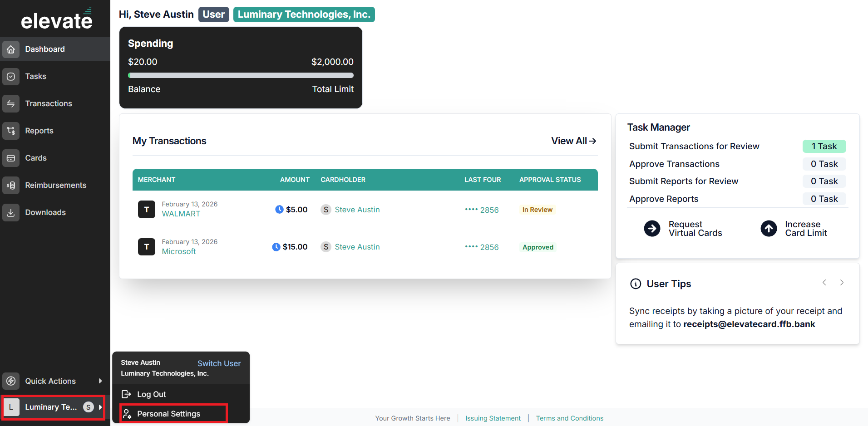Image resolution: width=868 pixels, height=426 pixels.
Task: Click the Log Out door icon
Action: coord(126,394)
